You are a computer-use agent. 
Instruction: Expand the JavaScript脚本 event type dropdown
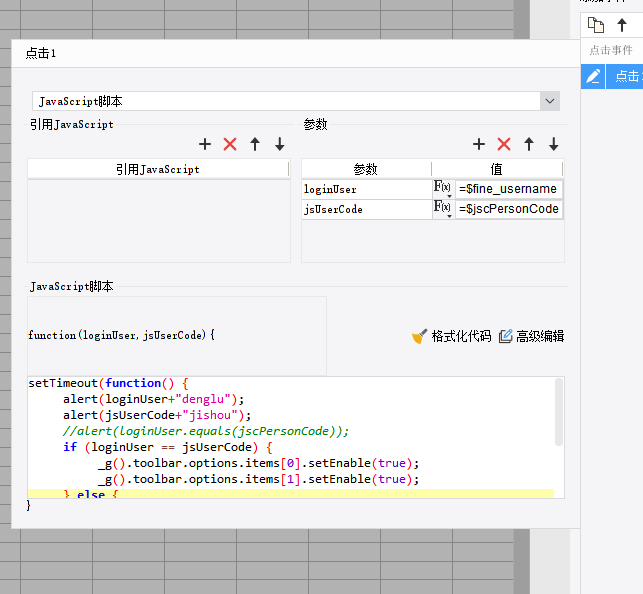(x=550, y=101)
